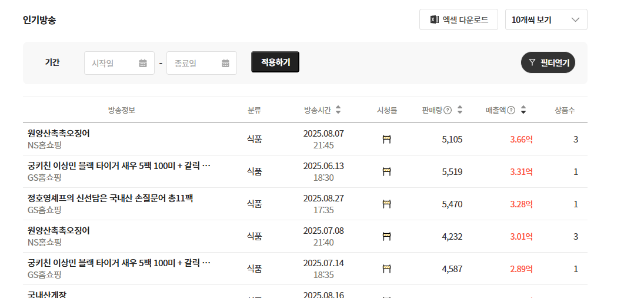Click the sales volume help icon
Image resolution: width=644 pixels, height=298 pixels.
(x=448, y=110)
